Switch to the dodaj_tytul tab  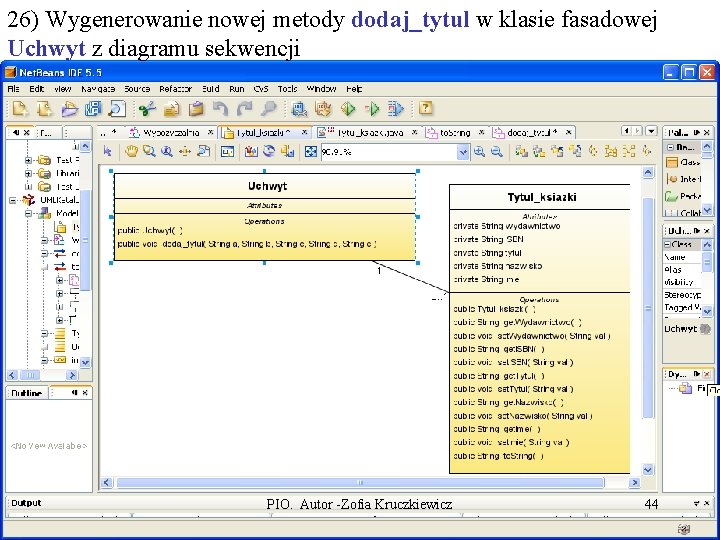[532, 133]
